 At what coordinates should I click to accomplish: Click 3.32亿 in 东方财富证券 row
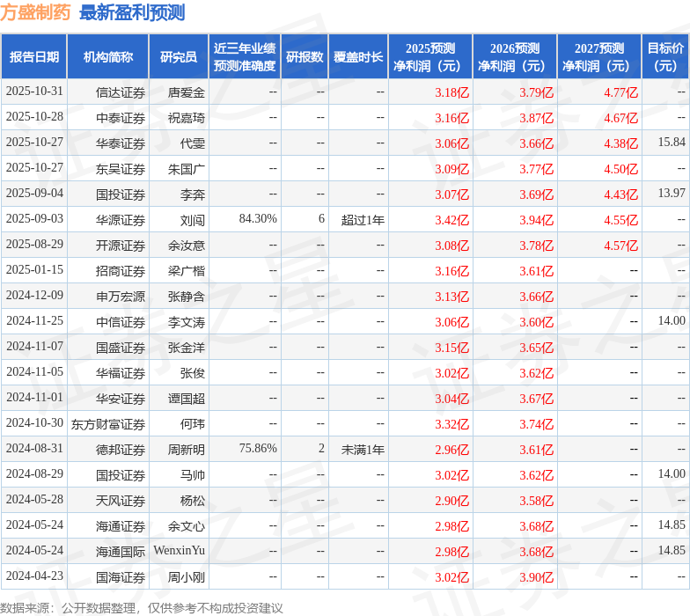[x=452, y=424]
